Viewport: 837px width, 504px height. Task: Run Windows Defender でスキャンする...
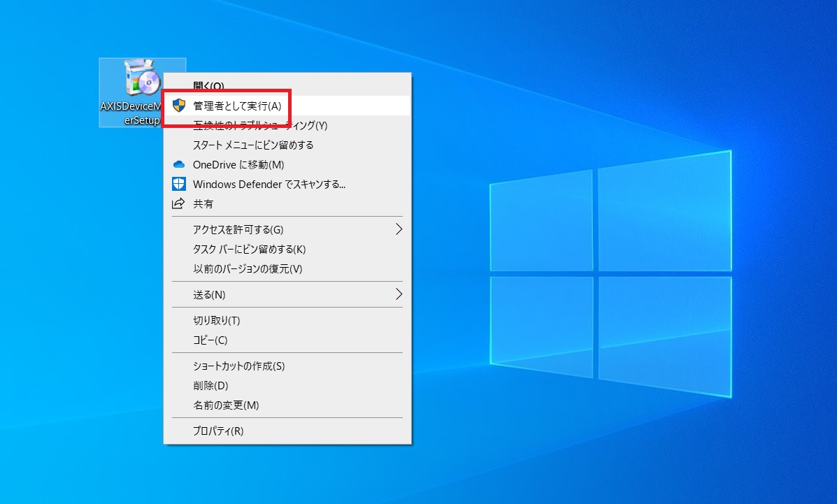[x=287, y=185]
